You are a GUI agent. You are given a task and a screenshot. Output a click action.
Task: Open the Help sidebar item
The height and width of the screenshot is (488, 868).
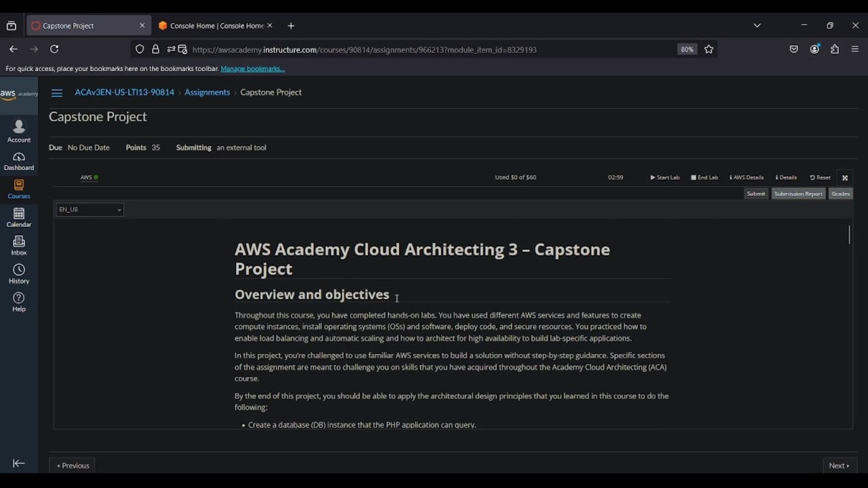coord(19,302)
